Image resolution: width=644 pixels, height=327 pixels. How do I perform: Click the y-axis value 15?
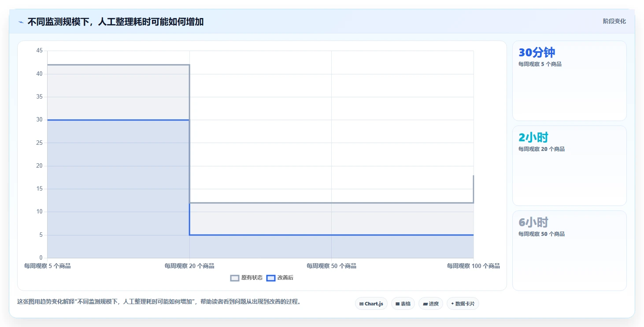tap(39, 189)
